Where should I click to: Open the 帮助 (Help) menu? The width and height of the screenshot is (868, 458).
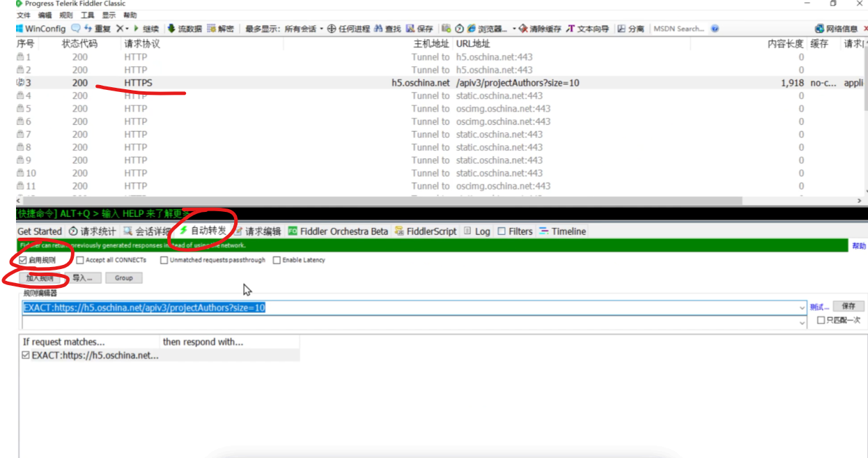click(130, 15)
